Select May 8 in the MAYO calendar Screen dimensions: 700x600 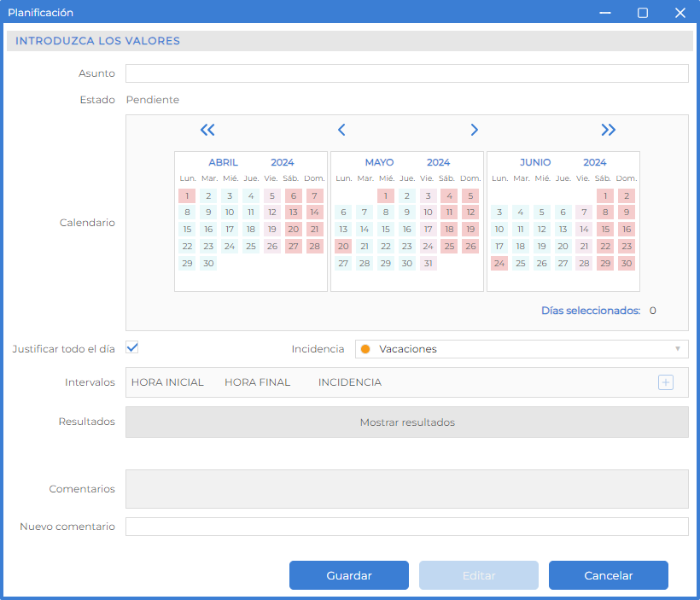tap(386, 213)
